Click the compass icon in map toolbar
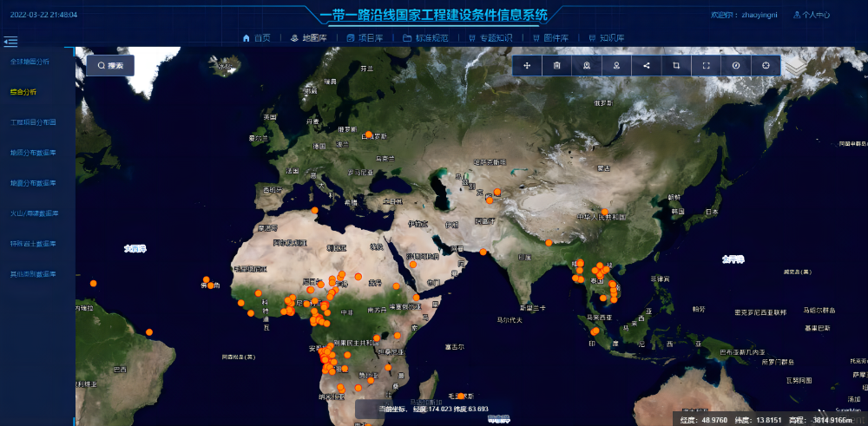The height and width of the screenshot is (426, 868). 736,66
